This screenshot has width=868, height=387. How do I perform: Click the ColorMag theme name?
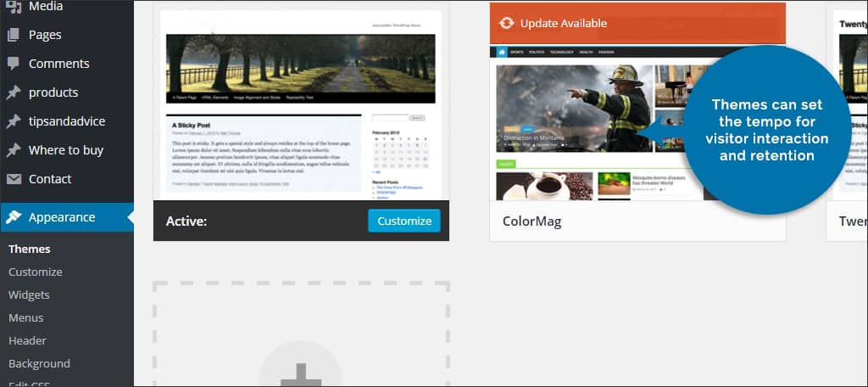[531, 222]
